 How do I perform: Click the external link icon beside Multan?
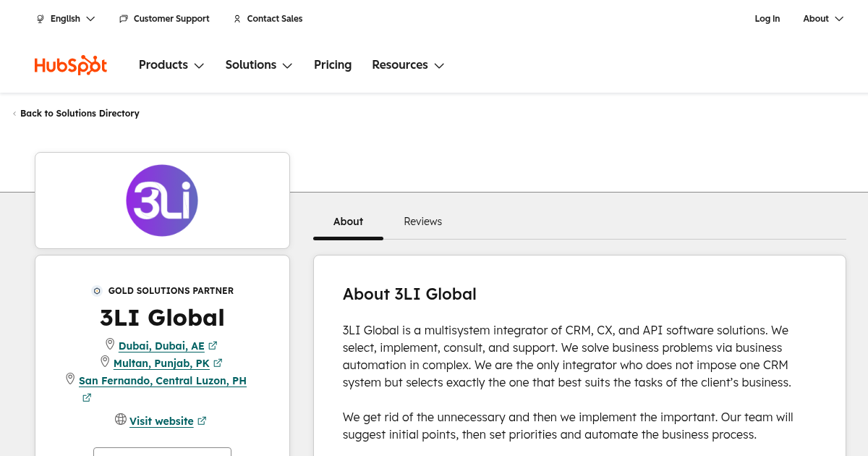click(x=218, y=363)
